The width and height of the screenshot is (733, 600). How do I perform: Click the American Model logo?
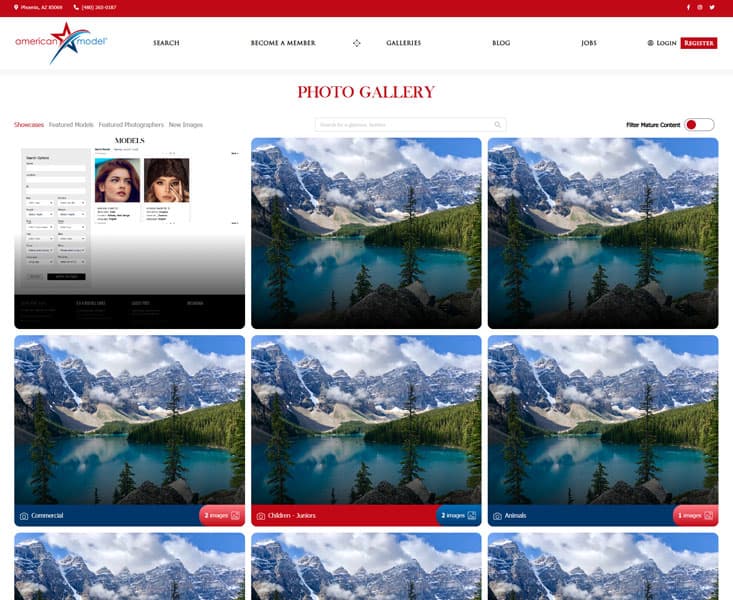click(61, 43)
